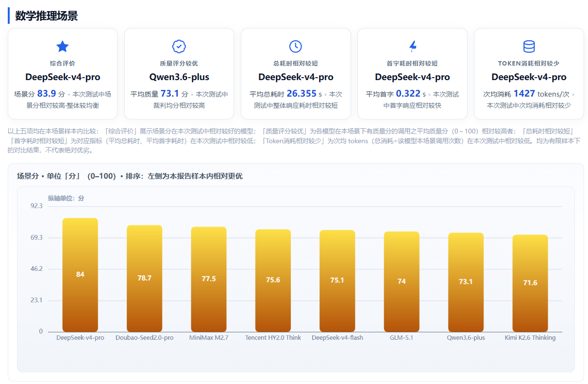Click the verified badge icon above 质量评分较优

[x=179, y=47]
